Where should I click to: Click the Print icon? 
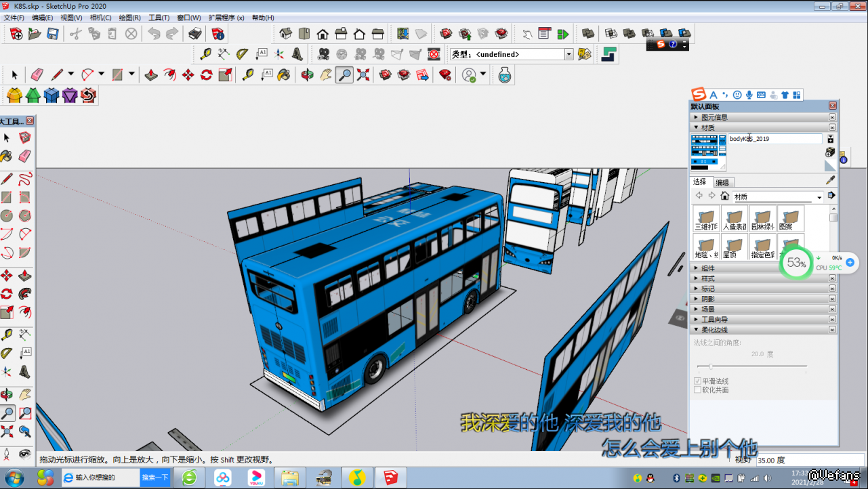195,33
